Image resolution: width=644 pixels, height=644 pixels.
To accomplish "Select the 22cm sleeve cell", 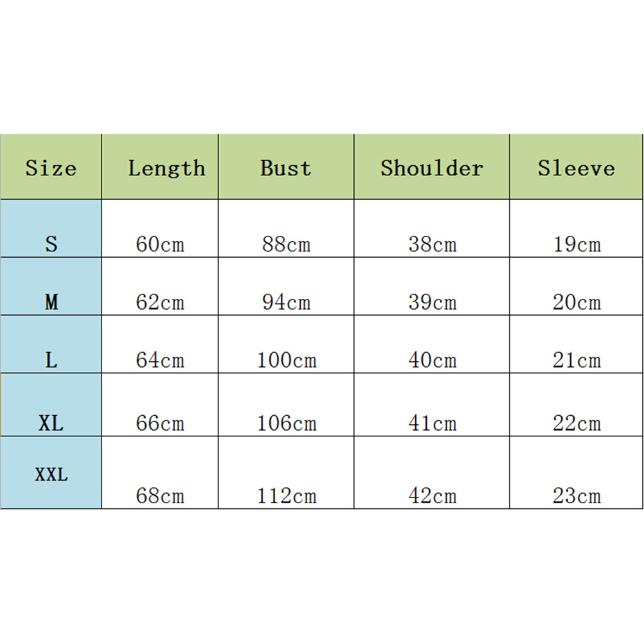I will pos(577,423).
